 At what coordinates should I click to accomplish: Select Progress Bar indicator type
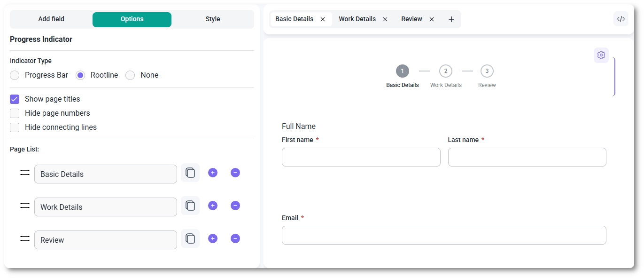[x=15, y=75]
